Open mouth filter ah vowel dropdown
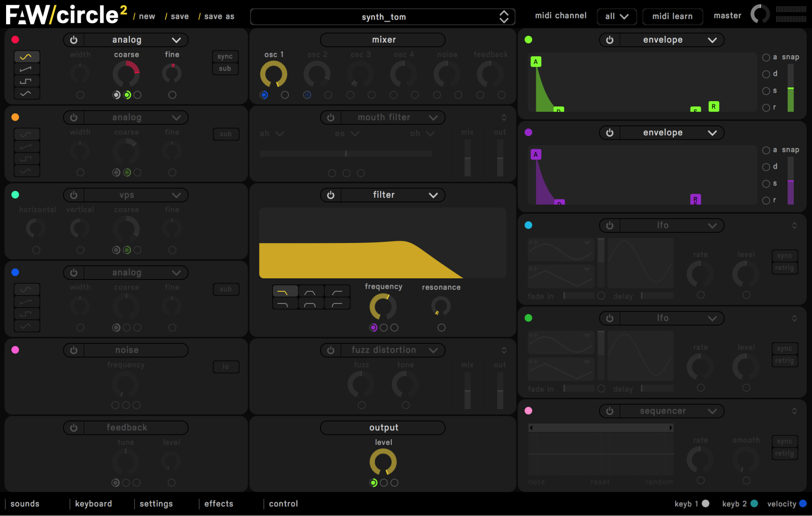This screenshot has height=516, width=812. click(x=272, y=134)
